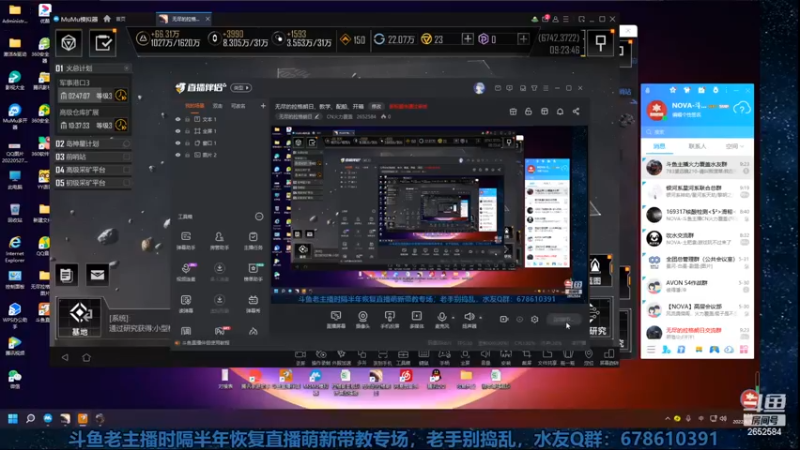The width and height of the screenshot is (800, 450).
Task: Open Internet Explorer desktop icon
Action: (15, 246)
